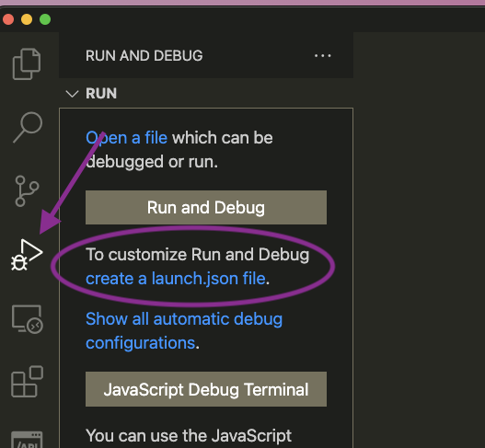
Task: Collapse the RUN section chevron
Action: coord(72,94)
